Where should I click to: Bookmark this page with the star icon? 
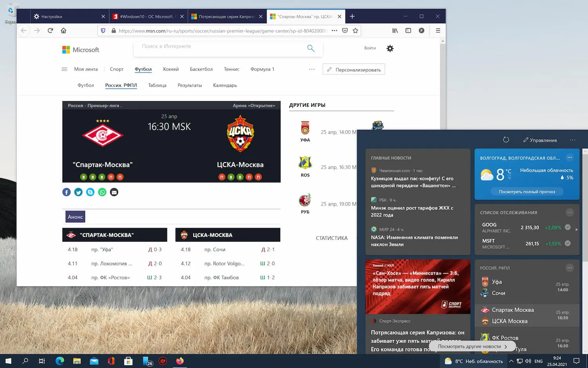click(356, 31)
